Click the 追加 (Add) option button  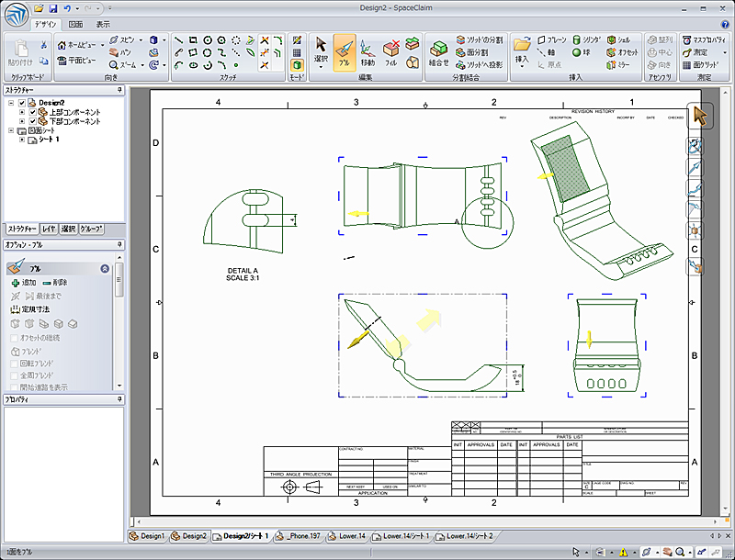click(23, 282)
